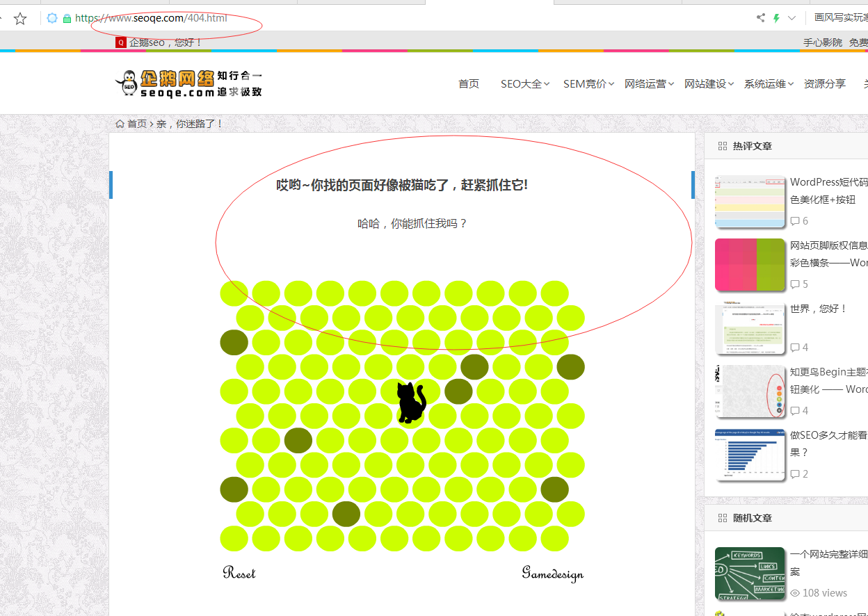Click the bookmark star icon
The image size is (868, 616).
20,19
